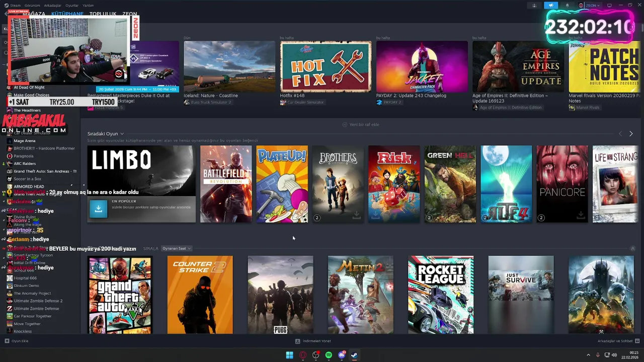Viewport: 644px width, 362px height.
Task: Open the friends icon in the top bar
Action: point(534,6)
